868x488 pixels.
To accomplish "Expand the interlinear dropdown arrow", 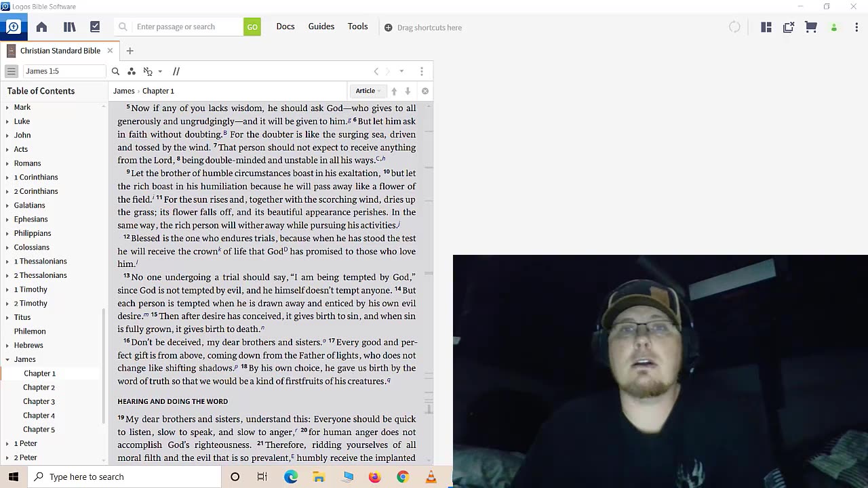I will click(160, 71).
